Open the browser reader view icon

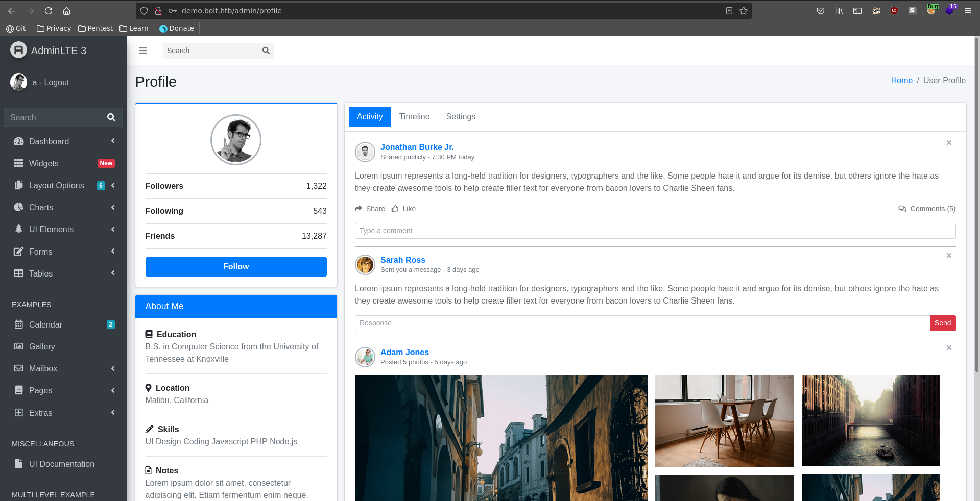pos(729,11)
